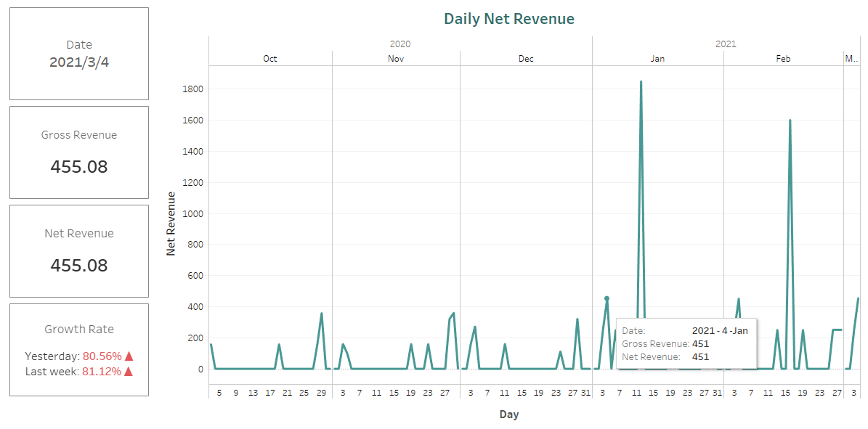This screenshot has width=868, height=429.
Task: Expand the truncated M.. month header
Action: pyautogui.click(x=851, y=59)
